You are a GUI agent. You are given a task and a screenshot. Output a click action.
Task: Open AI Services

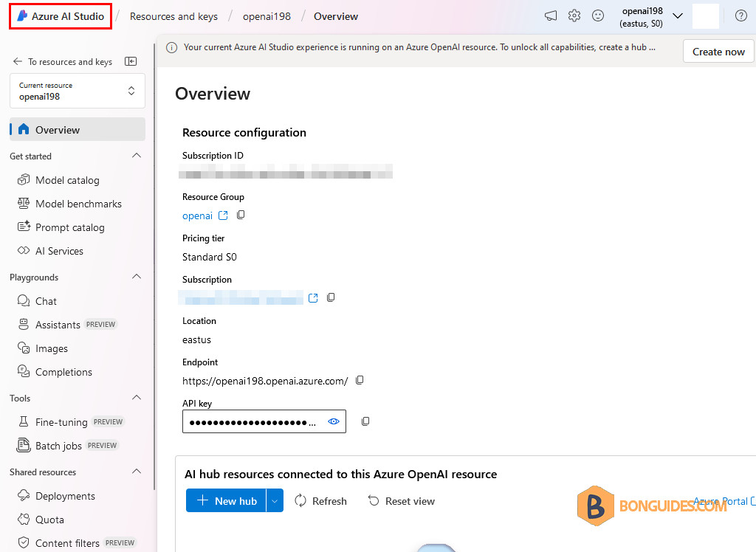pyautogui.click(x=50, y=251)
